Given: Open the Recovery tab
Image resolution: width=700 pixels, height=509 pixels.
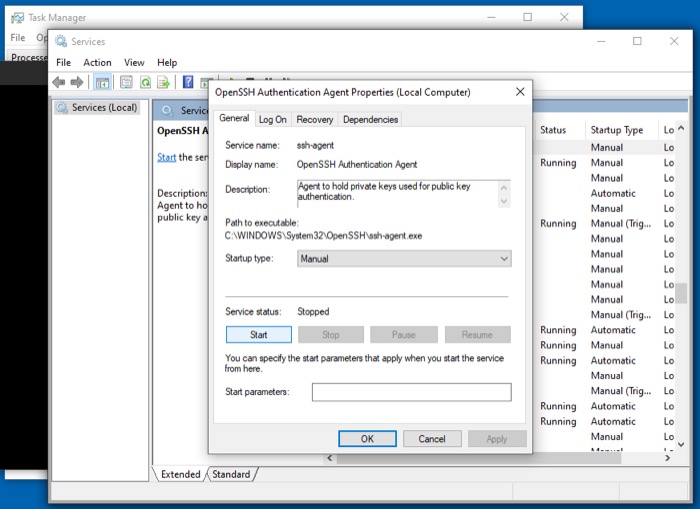Looking at the screenshot, I should point(315,120).
